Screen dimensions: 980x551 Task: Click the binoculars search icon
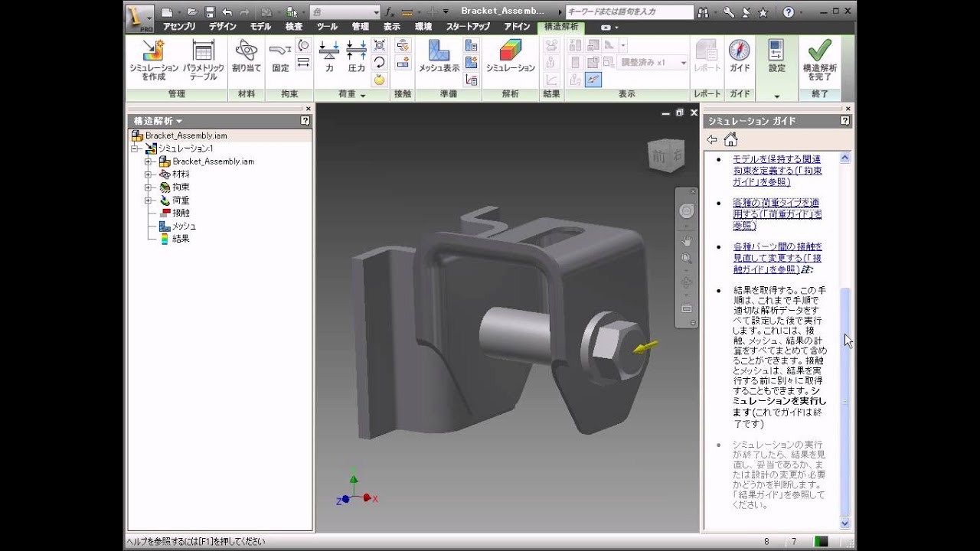click(704, 12)
